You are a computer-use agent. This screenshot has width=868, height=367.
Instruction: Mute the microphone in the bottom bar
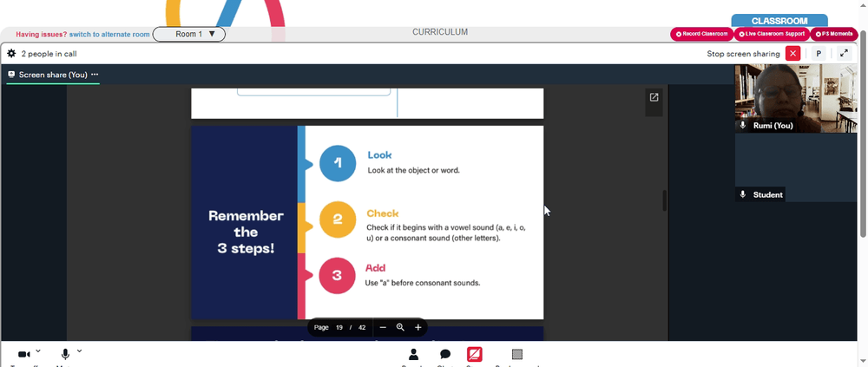click(65, 354)
